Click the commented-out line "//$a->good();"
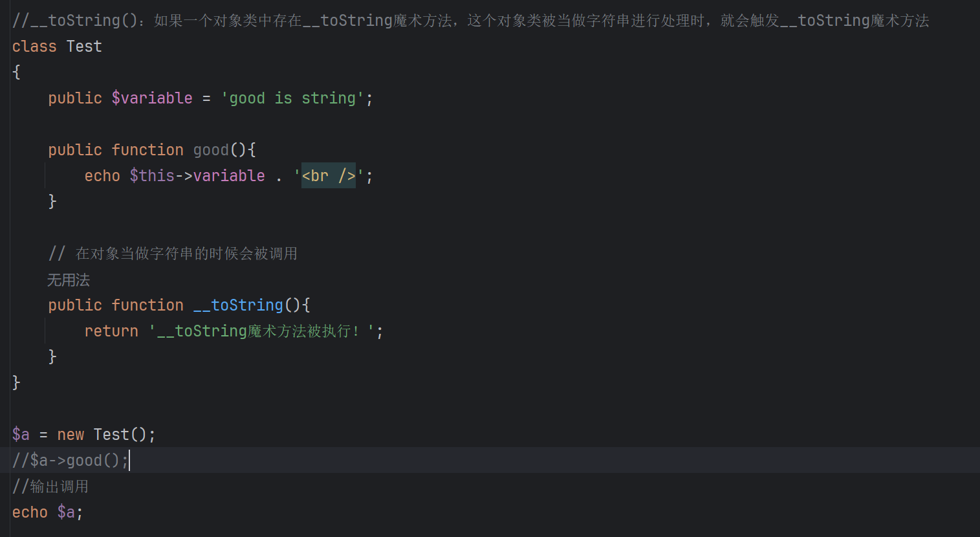This screenshot has width=980, height=537. coord(71,461)
